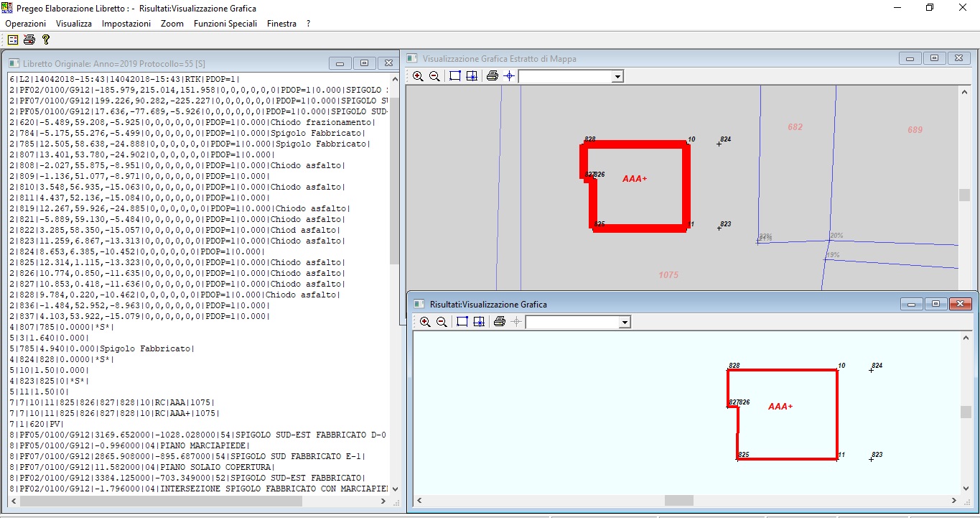Screen dimensions: 980x518
Task: Open the Impostazioni menu
Action: (126, 24)
